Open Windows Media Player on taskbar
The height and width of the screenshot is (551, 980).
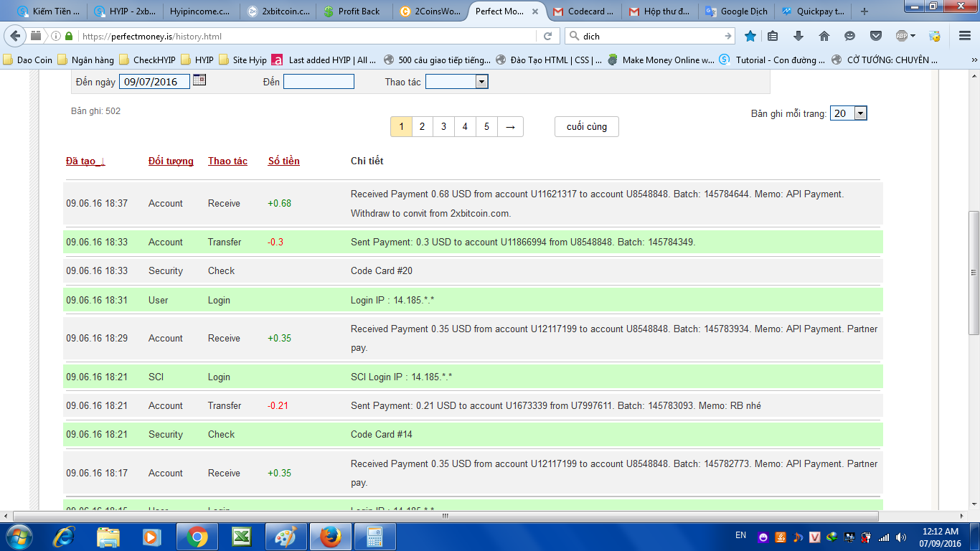151,537
